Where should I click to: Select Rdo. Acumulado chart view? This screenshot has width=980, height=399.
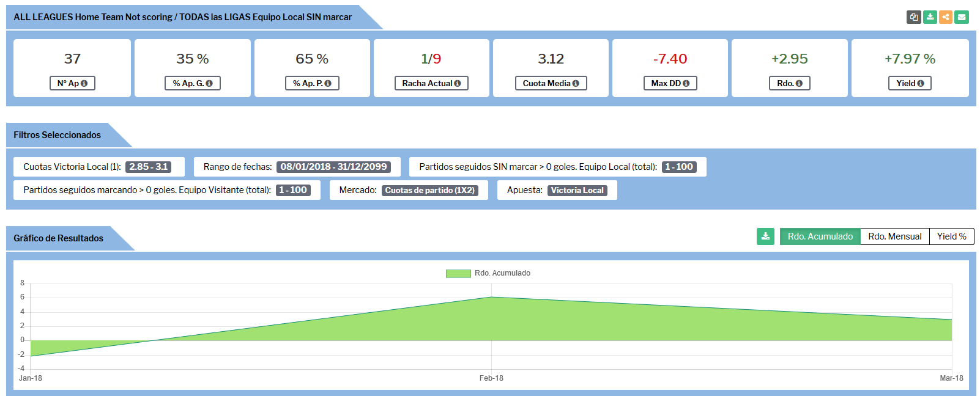[820, 236]
